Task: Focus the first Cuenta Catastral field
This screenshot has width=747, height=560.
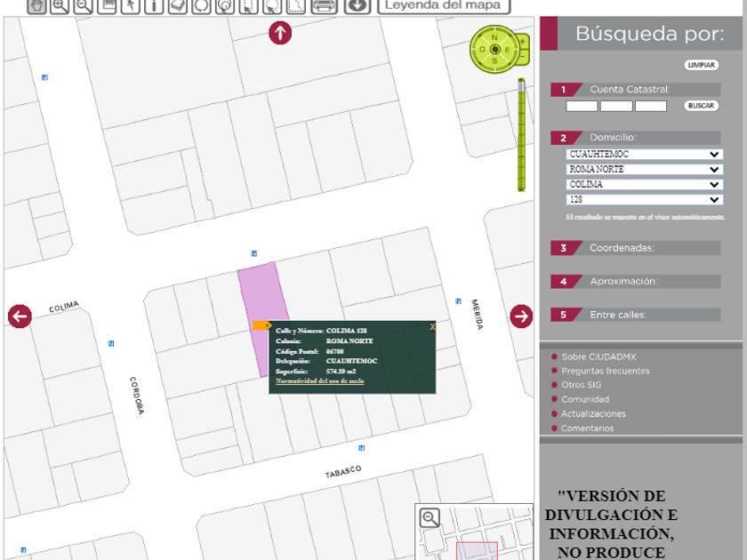Action: pyautogui.click(x=582, y=106)
